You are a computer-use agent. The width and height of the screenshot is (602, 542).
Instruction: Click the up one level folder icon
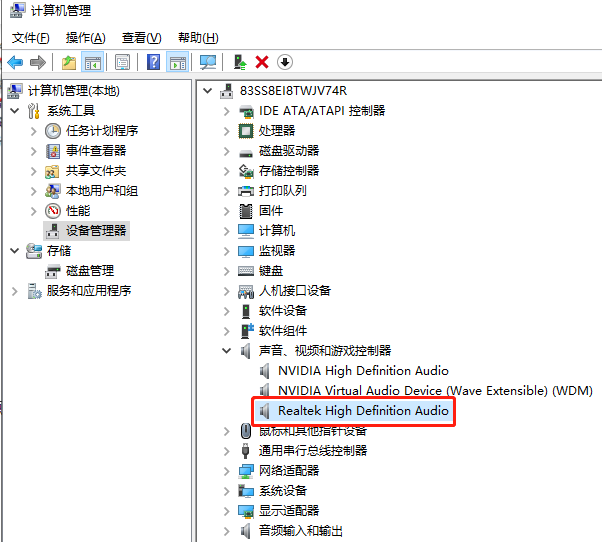point(68,62)
